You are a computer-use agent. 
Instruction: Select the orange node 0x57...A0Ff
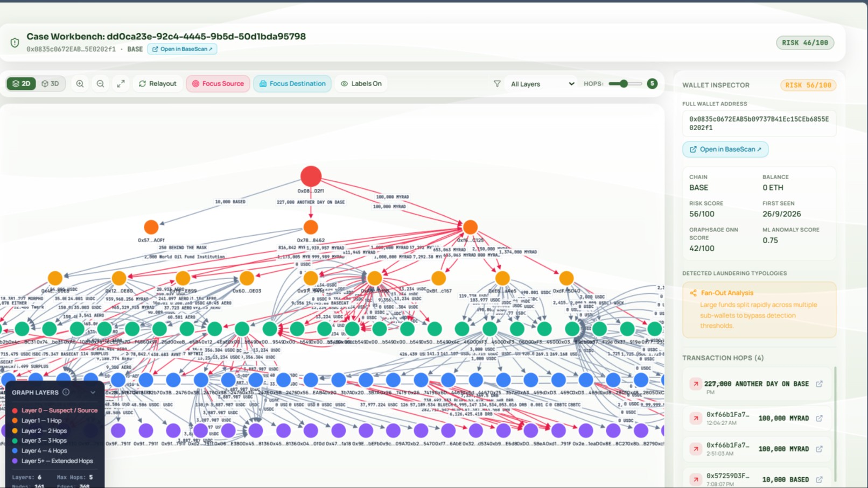[151, 227]
